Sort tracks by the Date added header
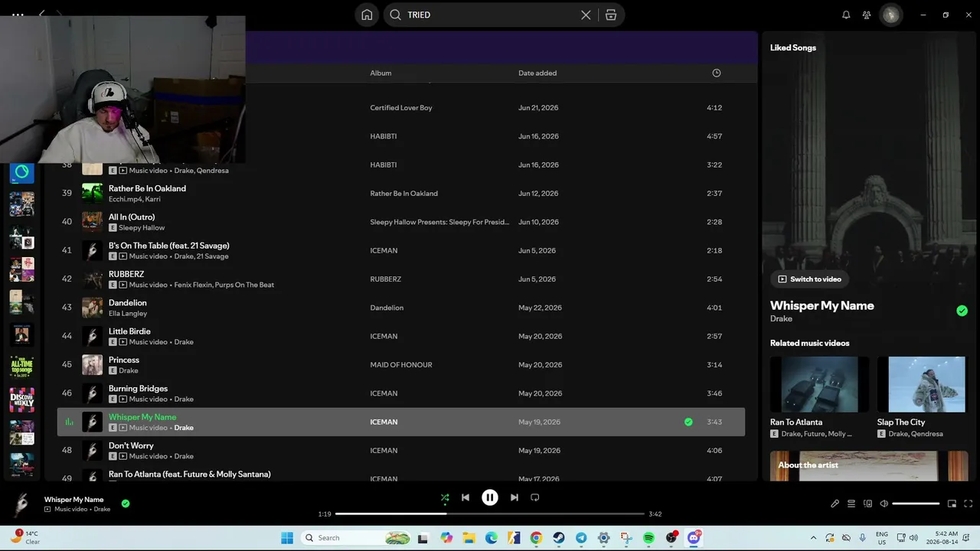This screenshot has width=980, height=551. (537, 73)
